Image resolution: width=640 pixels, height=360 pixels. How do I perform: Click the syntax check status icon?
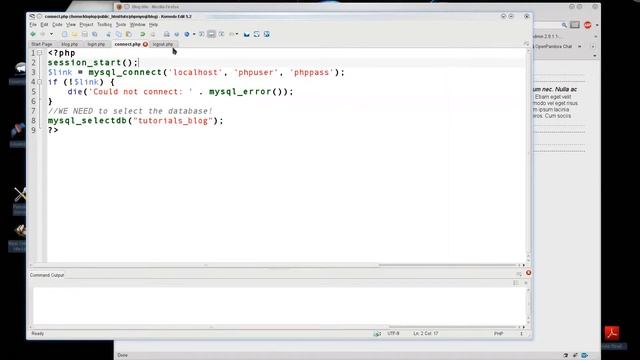377,334
